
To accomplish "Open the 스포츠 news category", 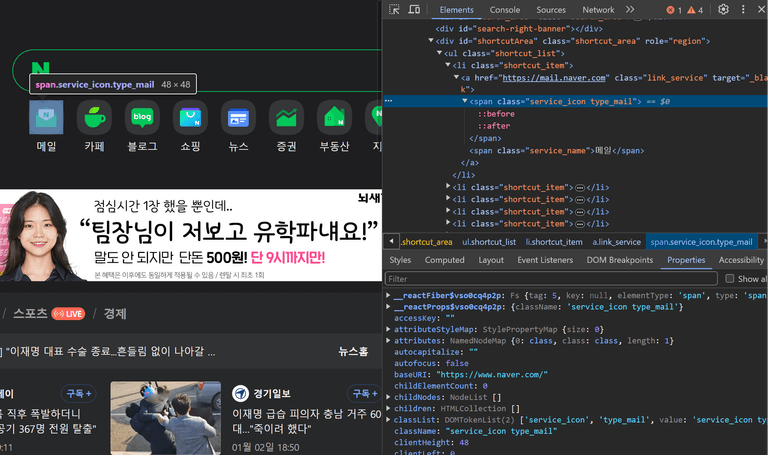I will tap(30, 313).
